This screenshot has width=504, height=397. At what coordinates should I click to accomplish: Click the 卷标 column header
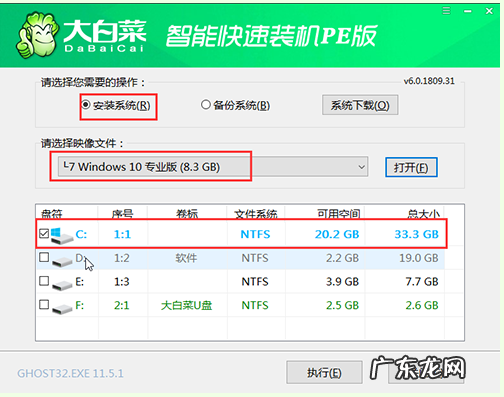187,213
